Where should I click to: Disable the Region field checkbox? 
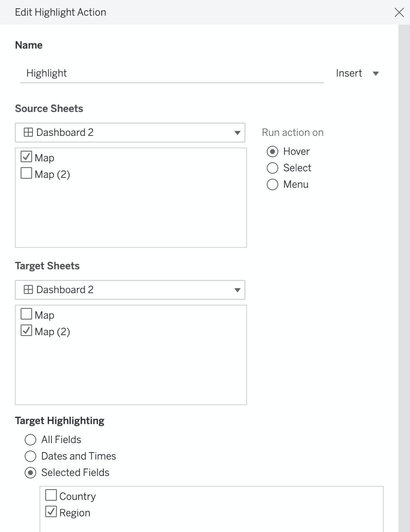[x=51, y=512]
